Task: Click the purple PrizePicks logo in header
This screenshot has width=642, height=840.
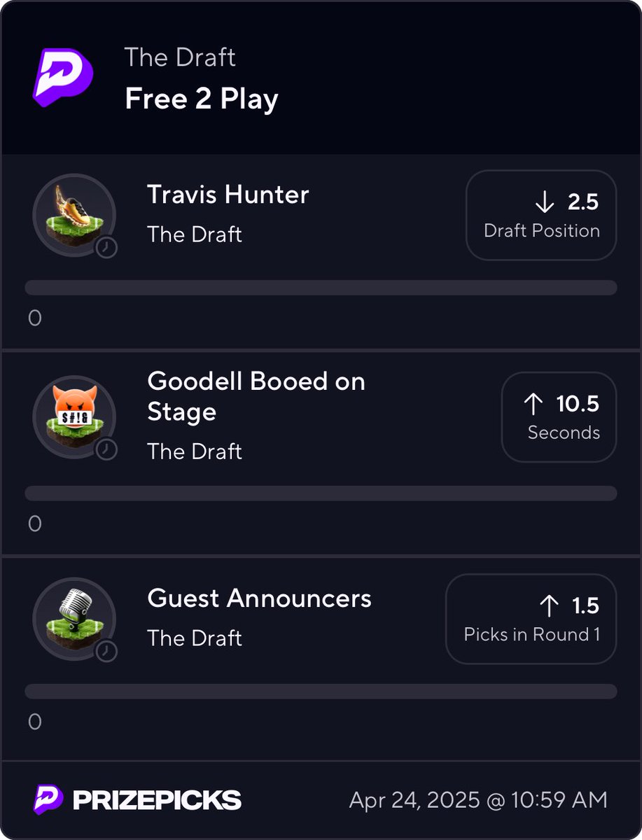Action: tap(63, 77)
